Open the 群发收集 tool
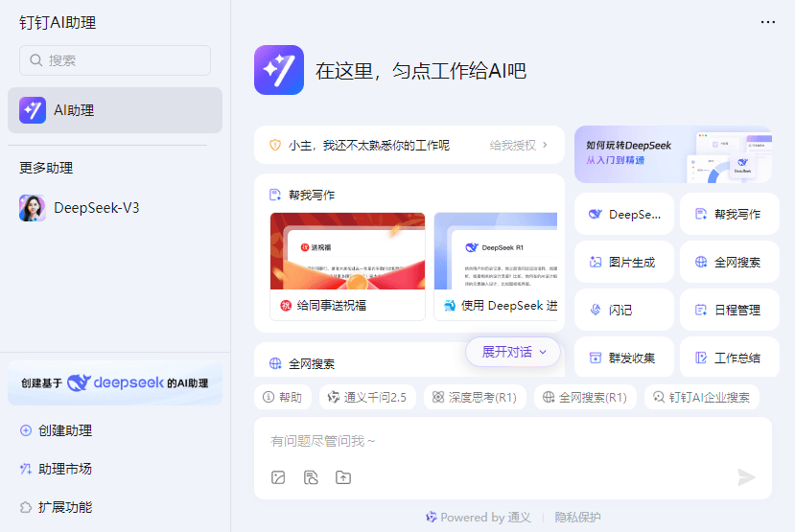The height and width of the screenshot is (532, 795). 622,358
